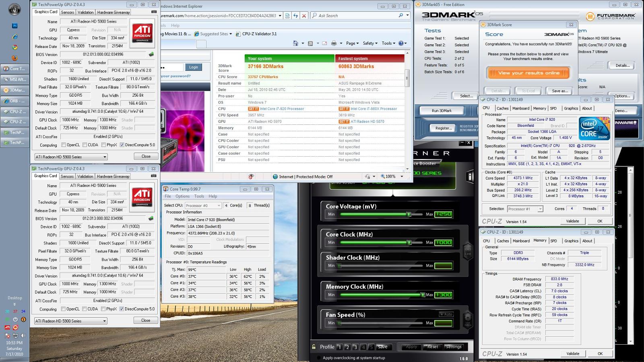Viewport: 644px width, 362px height.
Task: Click View your results online button
Action: [528, 73]
